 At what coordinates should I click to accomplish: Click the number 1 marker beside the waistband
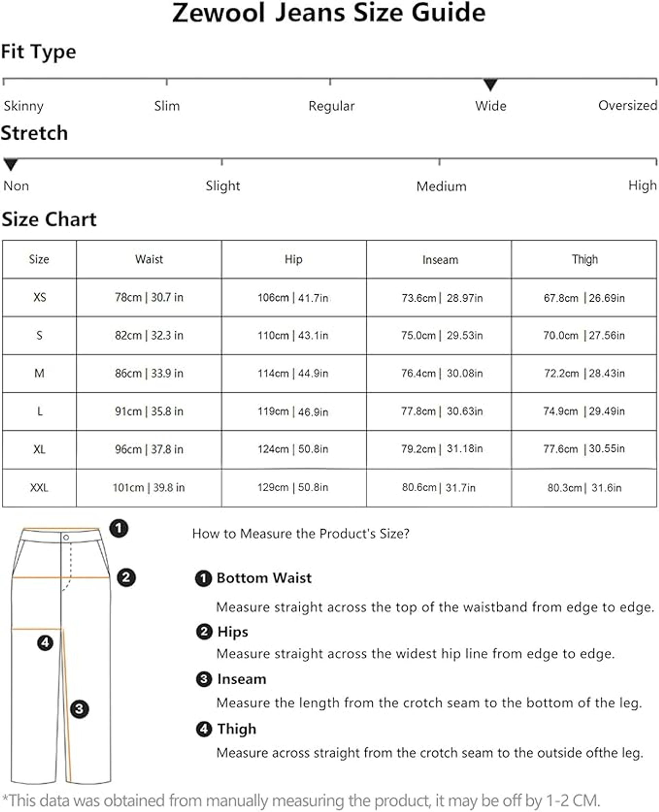(118, 528)
